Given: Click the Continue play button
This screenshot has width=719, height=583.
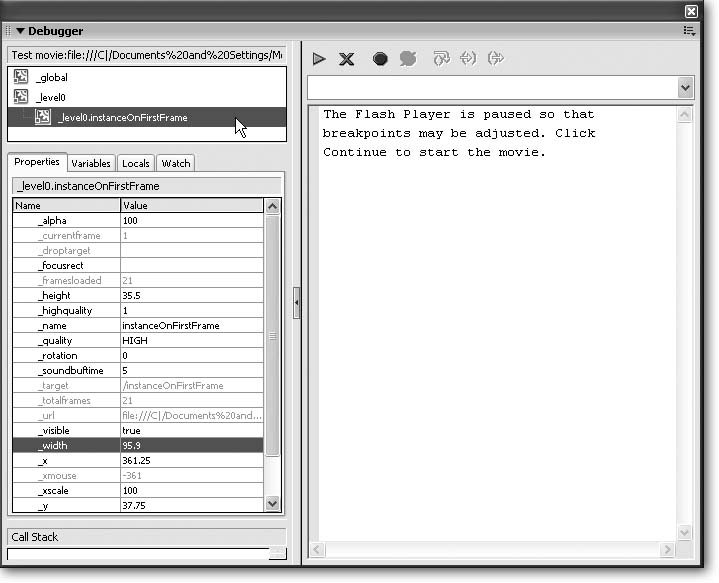Looking at the screenshot, I should [319, 59].
